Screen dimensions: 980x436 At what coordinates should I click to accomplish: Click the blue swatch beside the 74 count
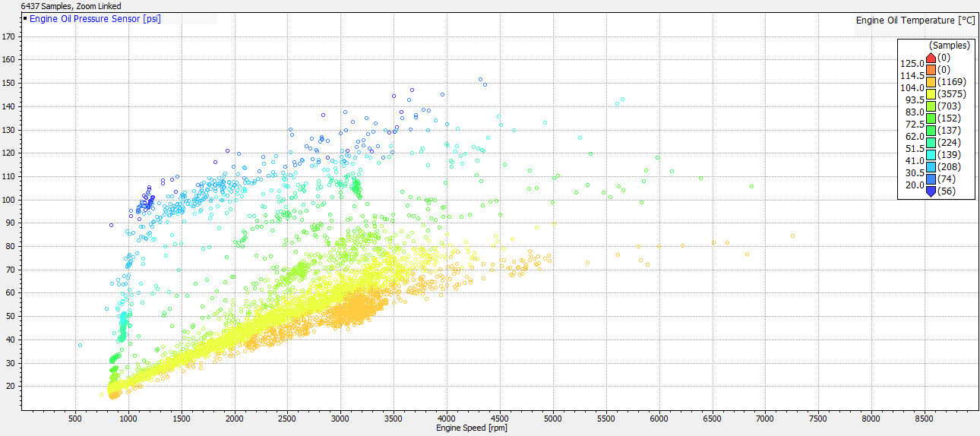point(931,179)
